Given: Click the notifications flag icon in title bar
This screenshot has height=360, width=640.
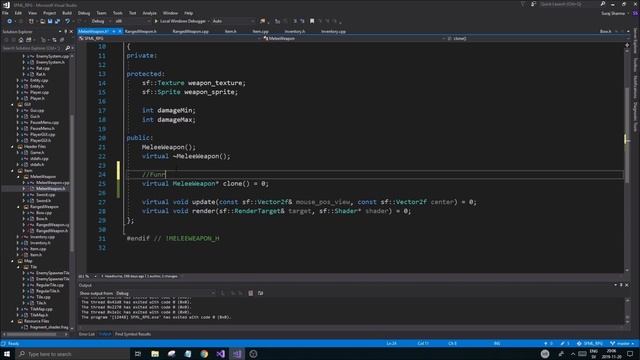Looking at the screenshot, I should pyautogui.click(x=523, y=4).
